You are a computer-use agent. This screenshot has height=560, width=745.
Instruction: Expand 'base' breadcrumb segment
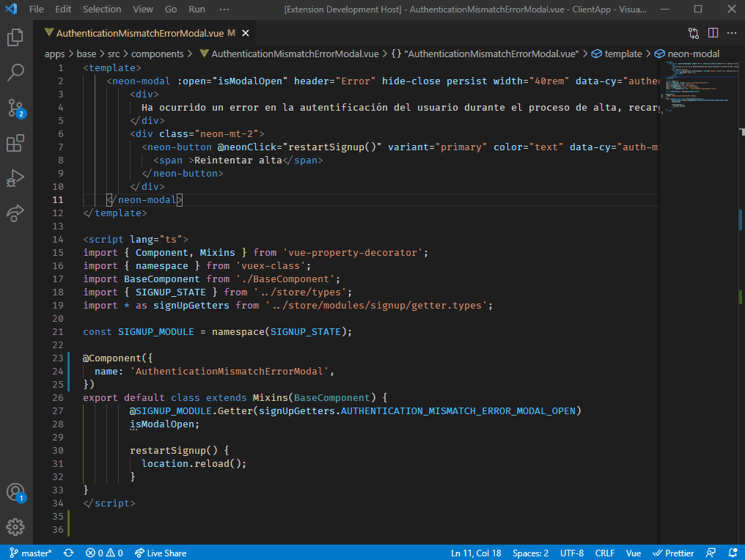[x=86, y=54]
